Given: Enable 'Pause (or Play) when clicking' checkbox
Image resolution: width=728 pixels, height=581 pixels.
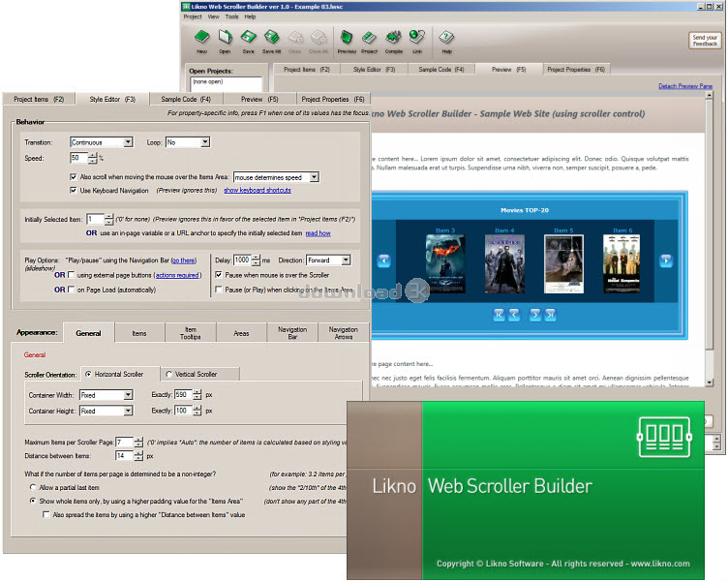Looking at the screenshot, I should 219,290.
